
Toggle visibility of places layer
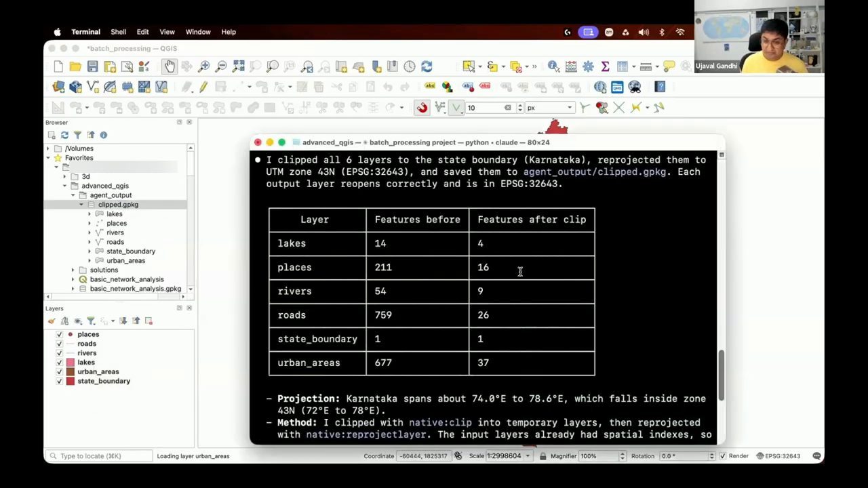click(x=60, y=334)
